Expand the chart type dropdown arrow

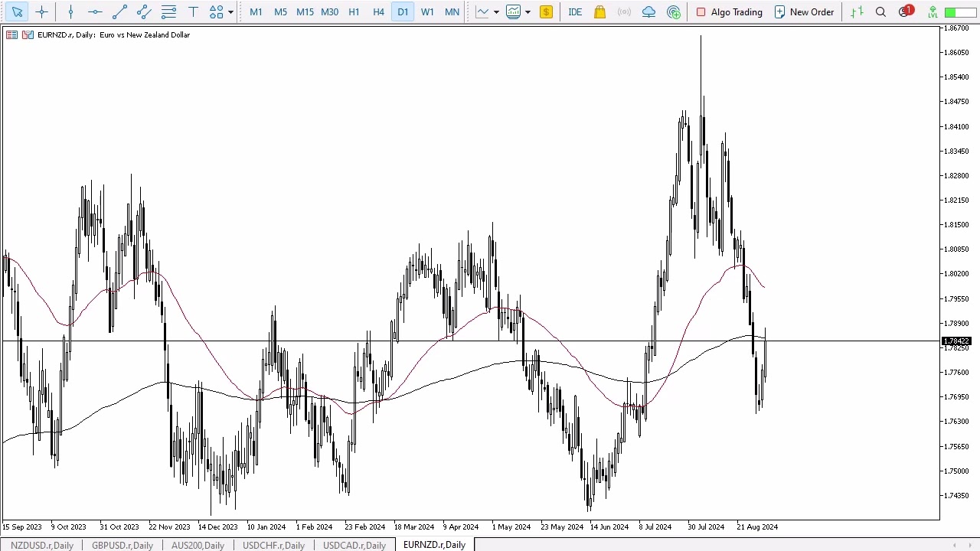point(496,12)
